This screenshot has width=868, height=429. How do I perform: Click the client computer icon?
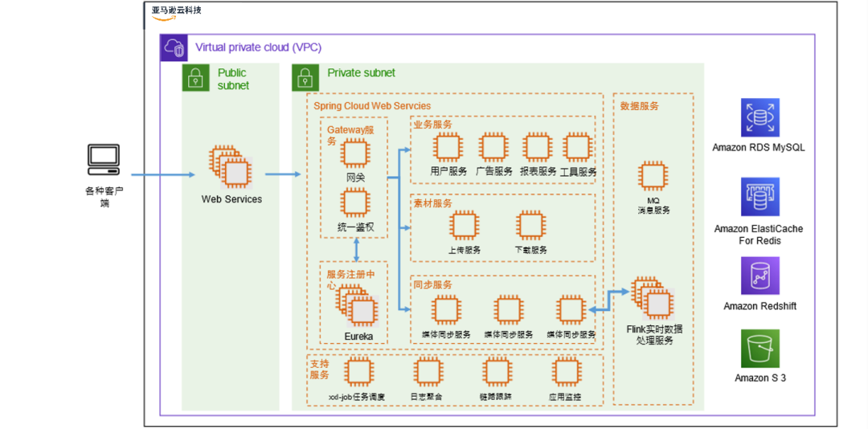tap(104, 161)
